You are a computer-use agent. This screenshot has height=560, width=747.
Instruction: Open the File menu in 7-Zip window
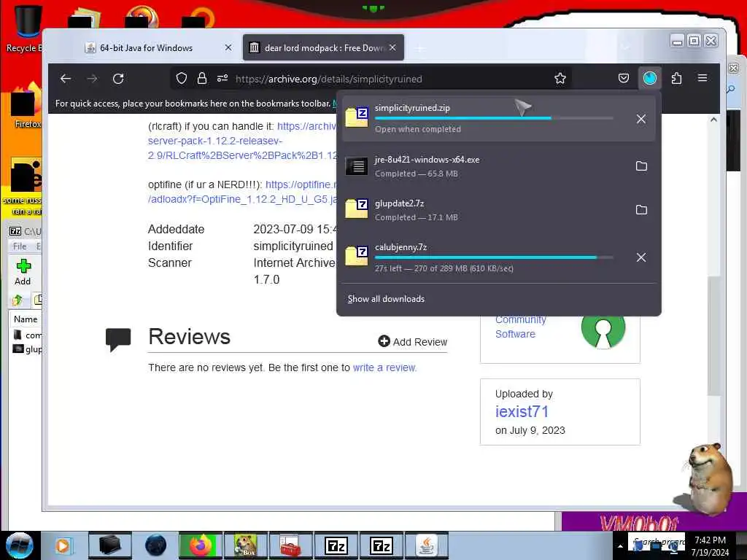pos(20,246)
